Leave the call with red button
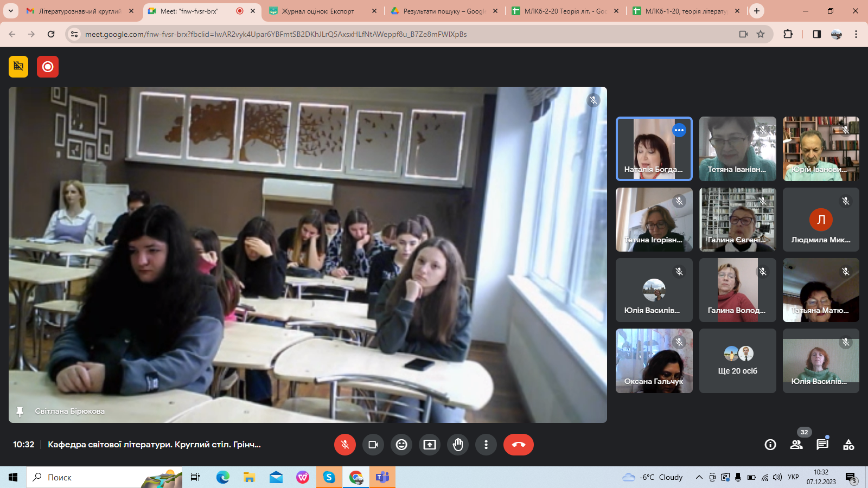This screenshot has height=488, width=868. (x=518, y=445)
